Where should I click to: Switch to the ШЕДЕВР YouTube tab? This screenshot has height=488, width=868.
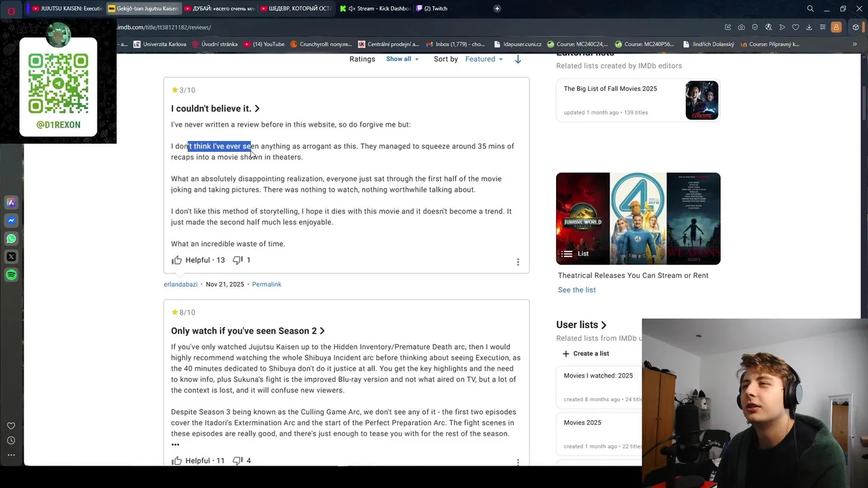(x=296, y=9)
